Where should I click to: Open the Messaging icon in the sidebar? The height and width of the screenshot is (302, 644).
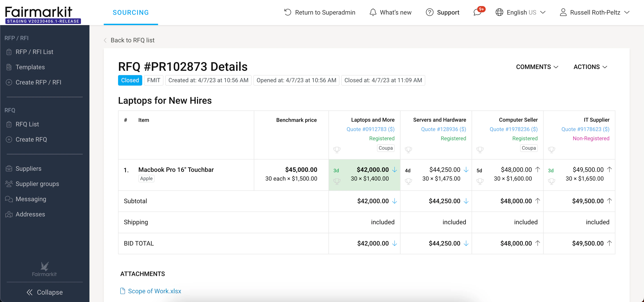pos(9,199)
